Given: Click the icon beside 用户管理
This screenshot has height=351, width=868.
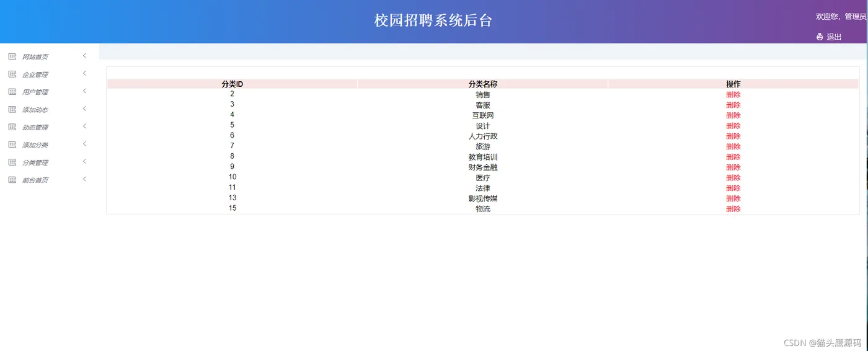Looking at the screenshot, I should pos(12,92).
